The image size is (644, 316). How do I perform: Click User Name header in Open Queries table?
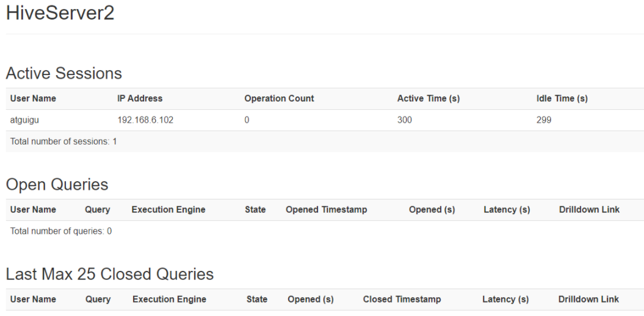click(x=33, y=210)
